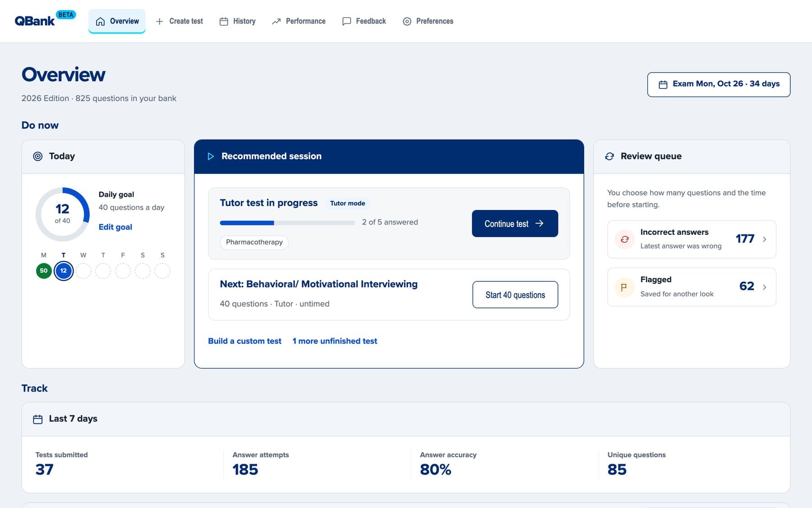The height and width of the screenshot is (508, 812).
Task: Click the arrow icon on Continue test
Action: (x=539, y=224)
